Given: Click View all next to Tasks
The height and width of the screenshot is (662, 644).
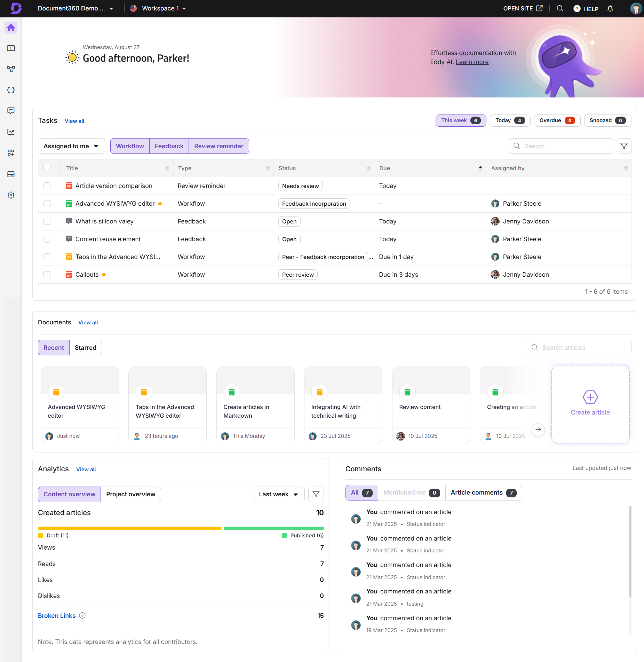Looking at the screenshot, I should point(74,121).
